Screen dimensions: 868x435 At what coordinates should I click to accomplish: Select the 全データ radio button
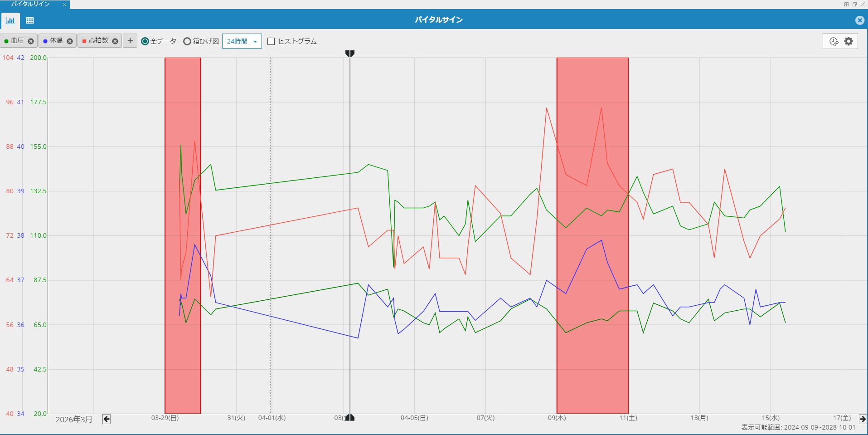click(145, 41)
